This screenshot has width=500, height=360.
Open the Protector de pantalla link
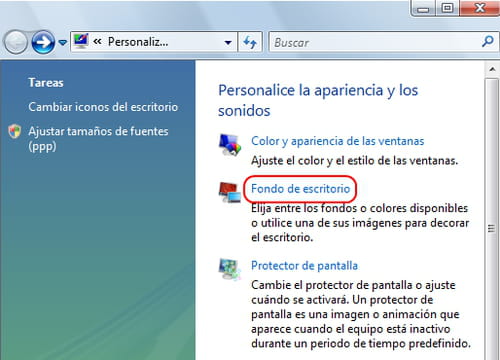tap(304, 266)
